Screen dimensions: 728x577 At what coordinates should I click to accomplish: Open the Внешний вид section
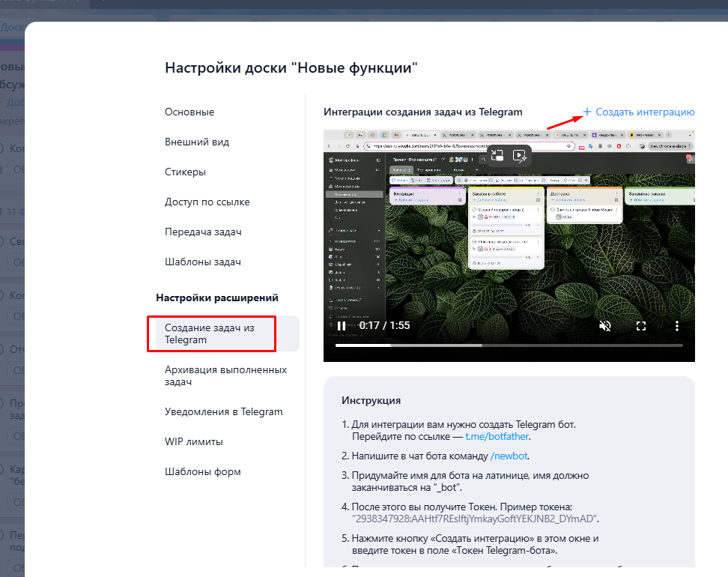197,142
